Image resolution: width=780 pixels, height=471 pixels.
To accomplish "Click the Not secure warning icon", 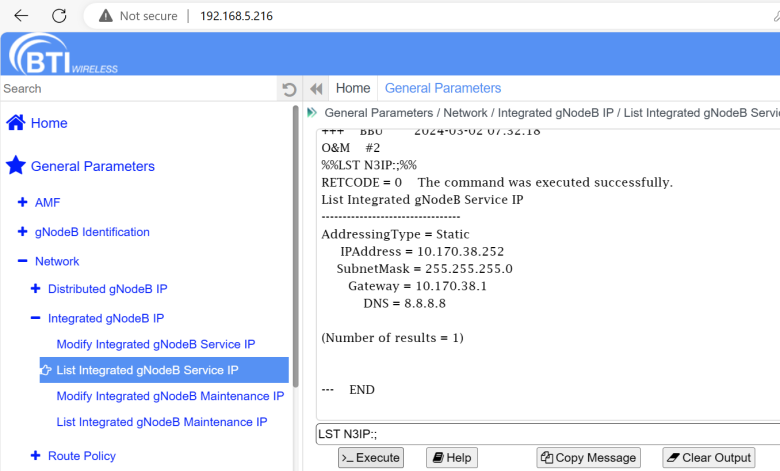I will point(106,16).
